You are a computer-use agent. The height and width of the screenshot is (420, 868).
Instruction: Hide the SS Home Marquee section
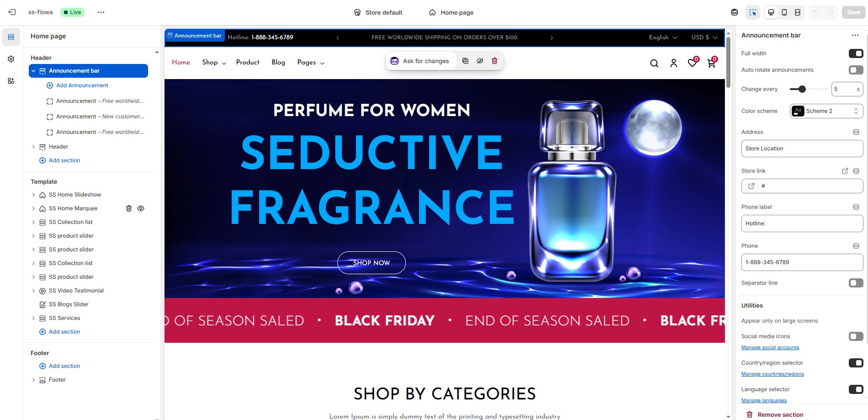[141, 208]
